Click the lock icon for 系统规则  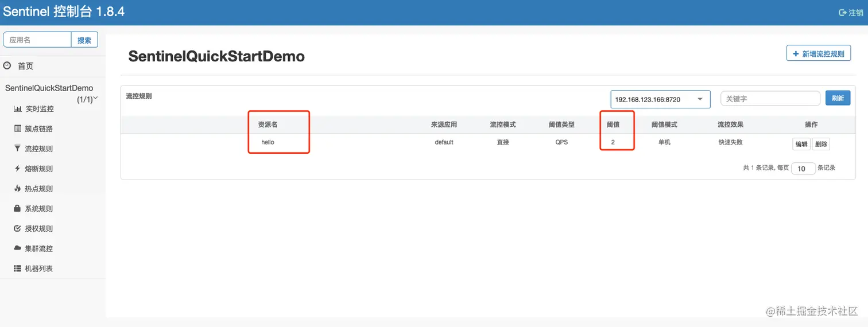click(17, 208)
